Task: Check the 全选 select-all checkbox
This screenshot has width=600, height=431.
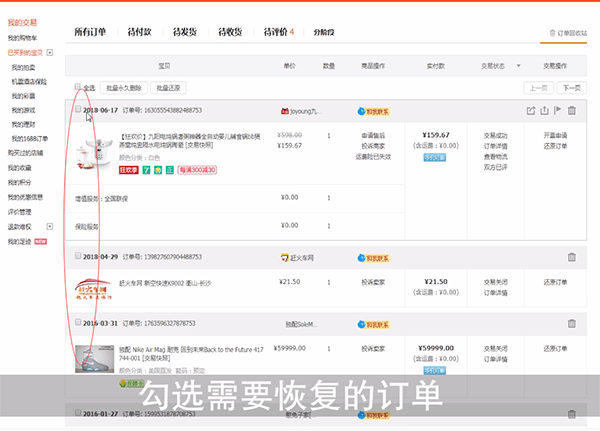Action: pos(79,88)
